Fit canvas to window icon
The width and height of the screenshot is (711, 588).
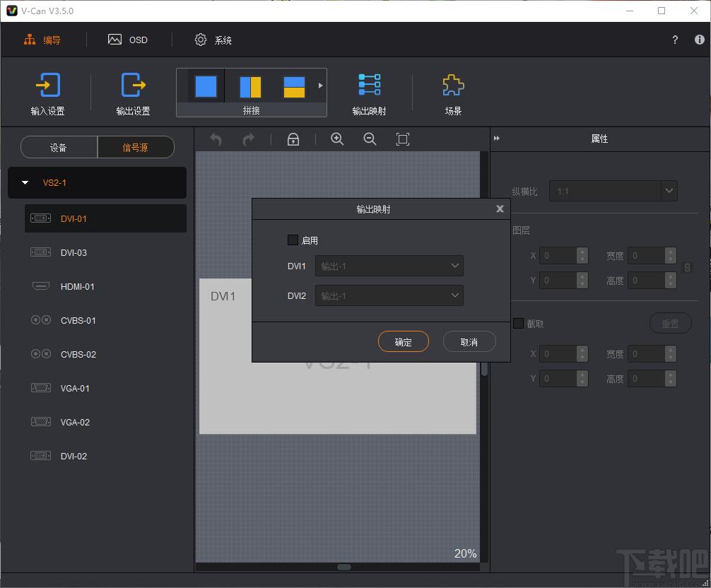(403, 139)
